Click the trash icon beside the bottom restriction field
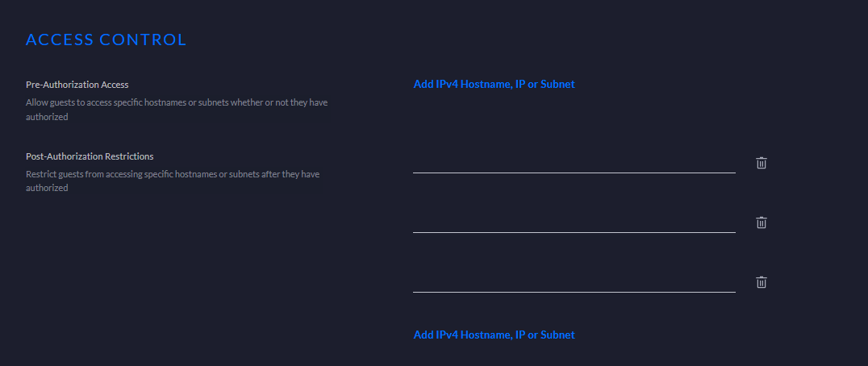The image size is (868, 366). point(761,282)
